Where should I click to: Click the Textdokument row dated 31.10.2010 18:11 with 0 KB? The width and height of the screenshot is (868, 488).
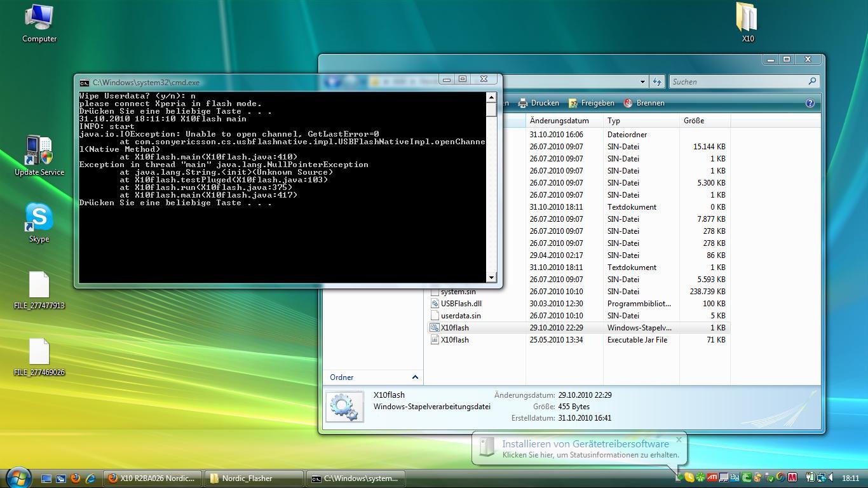tap(628, 207)
